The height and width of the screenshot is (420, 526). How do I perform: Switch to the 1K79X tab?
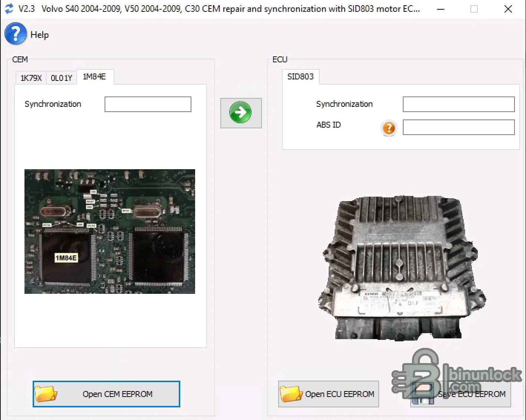pos(31,78)
